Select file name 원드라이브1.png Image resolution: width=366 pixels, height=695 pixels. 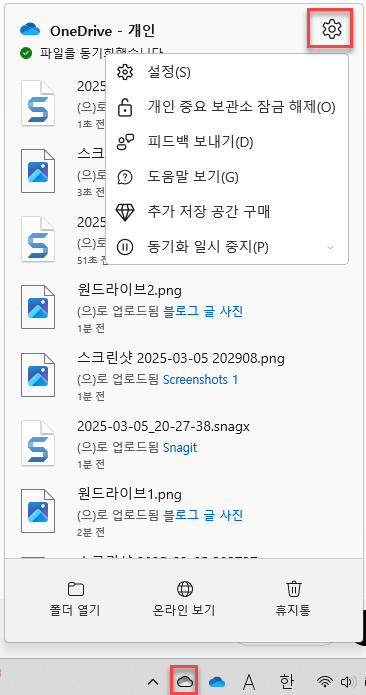(129, 494)
